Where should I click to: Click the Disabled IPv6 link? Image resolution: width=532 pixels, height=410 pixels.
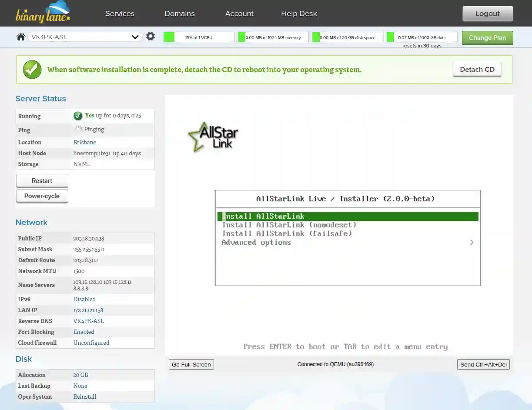coord(84,299)
